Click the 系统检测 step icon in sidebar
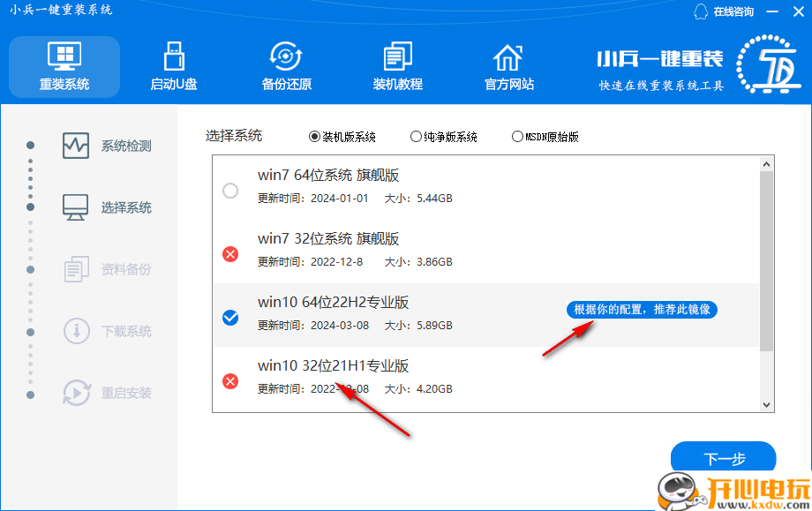Screen dimensions: 812x511 pos(75,146)
